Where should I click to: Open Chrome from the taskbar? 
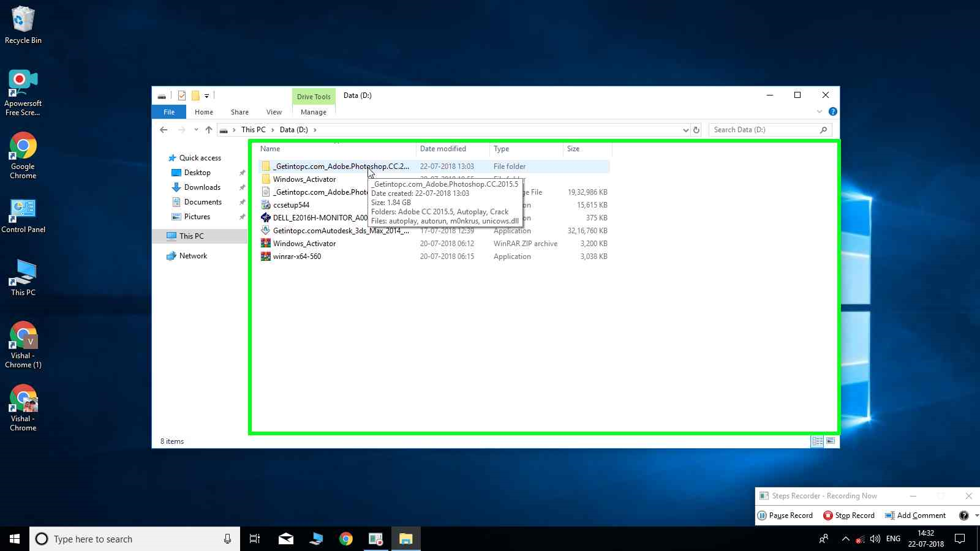pos(346,539)
